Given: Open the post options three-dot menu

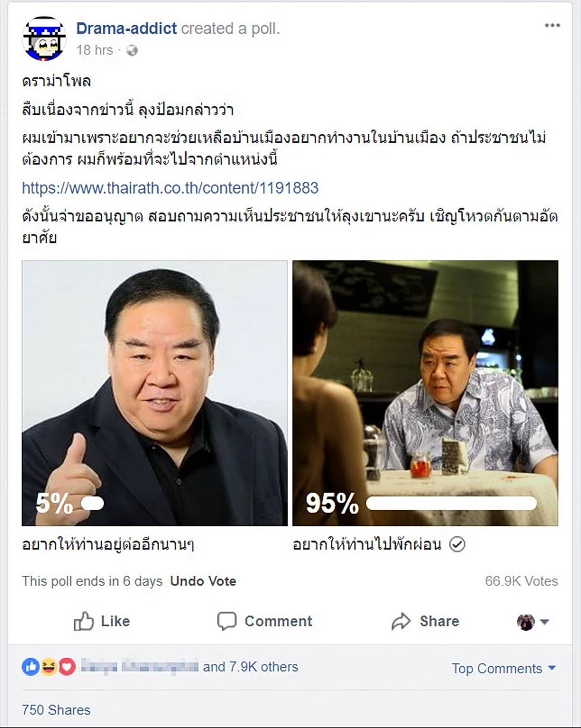Looking at the screenshot, I should tap(552, 26).
